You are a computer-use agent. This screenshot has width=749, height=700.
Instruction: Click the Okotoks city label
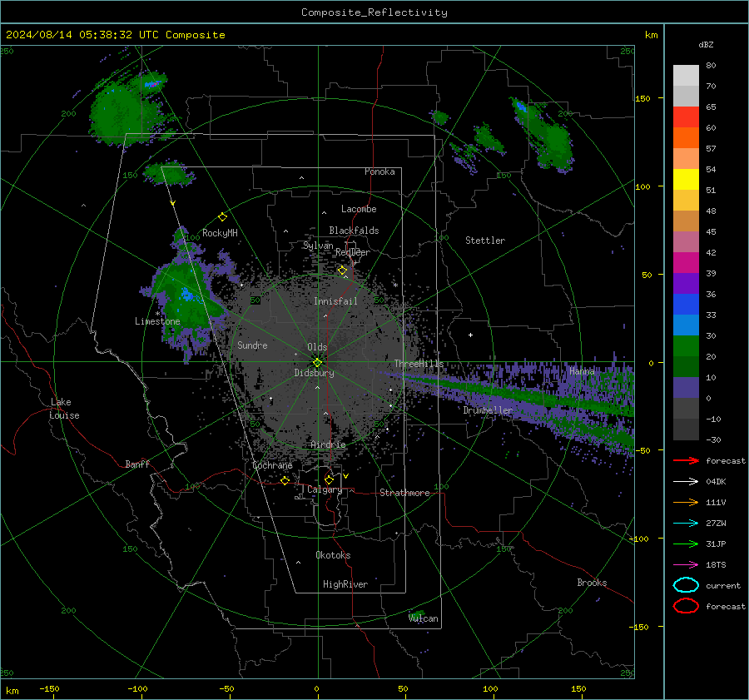click(x=333, y=555)
